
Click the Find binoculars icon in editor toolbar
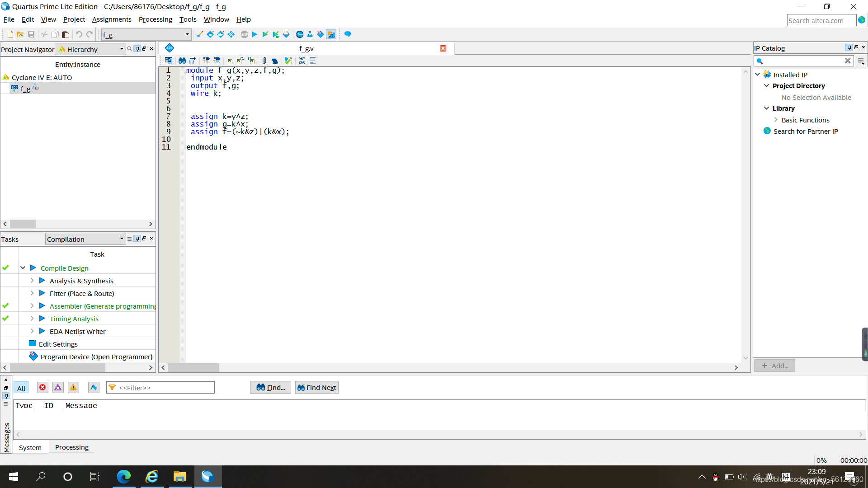point(182,61)
